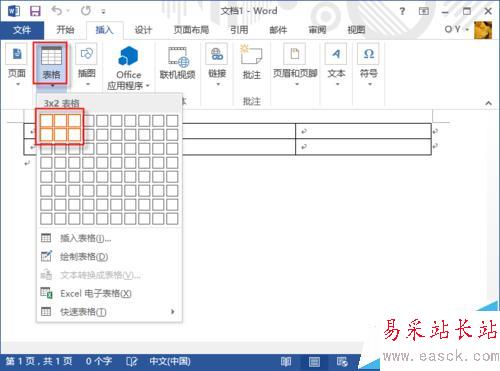Select the 插入 ribbon tab

click(x=104, y=30)
